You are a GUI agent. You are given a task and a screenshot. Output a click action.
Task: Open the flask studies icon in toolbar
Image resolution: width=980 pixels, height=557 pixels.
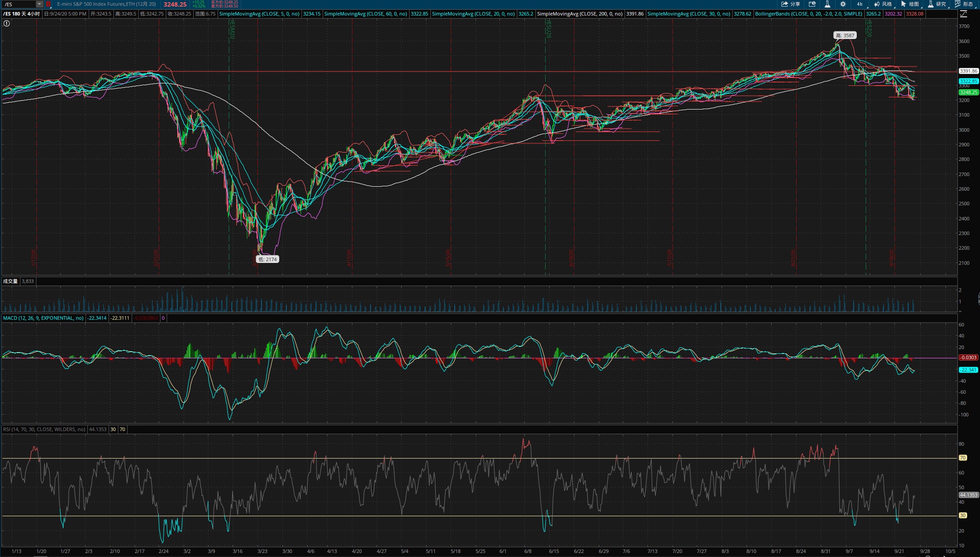click(x=827, y=4)
